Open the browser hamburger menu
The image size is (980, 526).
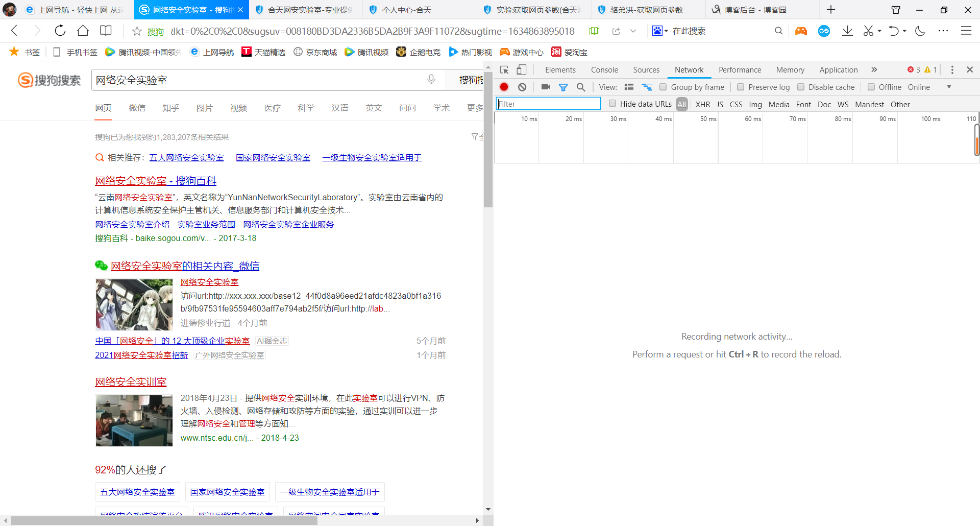click(x=966, y=31)
